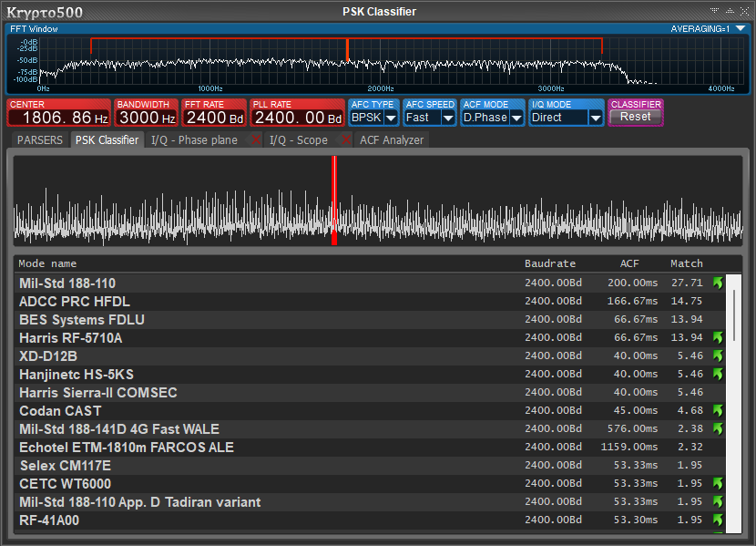Open the ACF Analyzer tab
The image size is (756, 546).
tap(392, 139)
